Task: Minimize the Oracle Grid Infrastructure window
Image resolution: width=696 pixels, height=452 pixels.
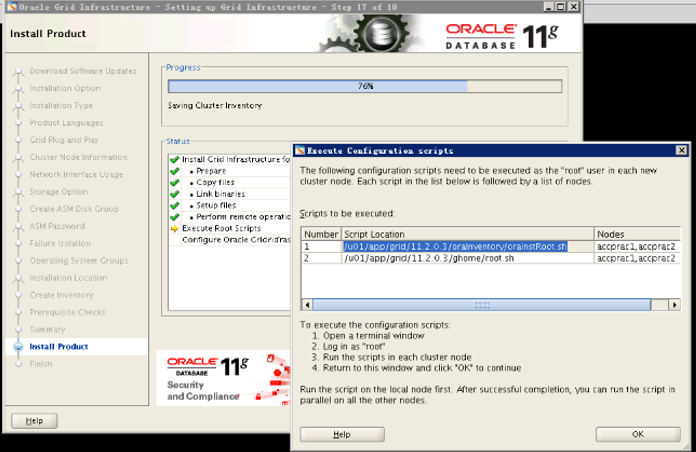Action: click(549, 7)
